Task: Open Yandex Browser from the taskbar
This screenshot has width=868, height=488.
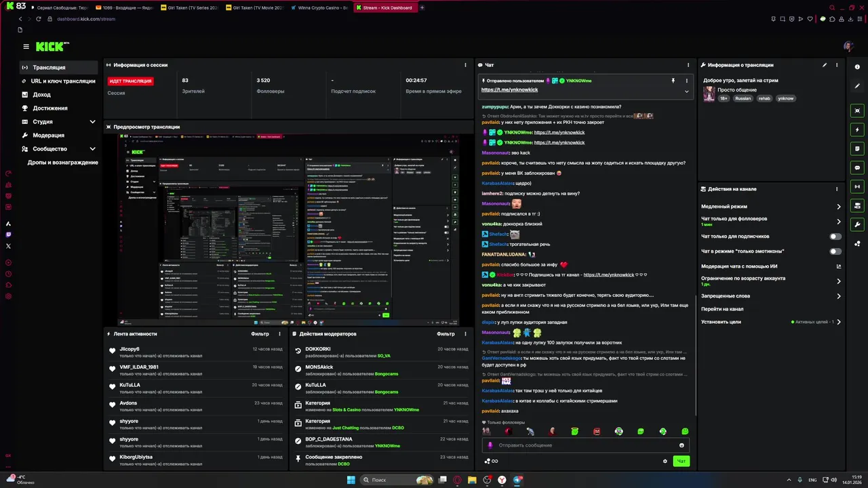Action: 502,481
